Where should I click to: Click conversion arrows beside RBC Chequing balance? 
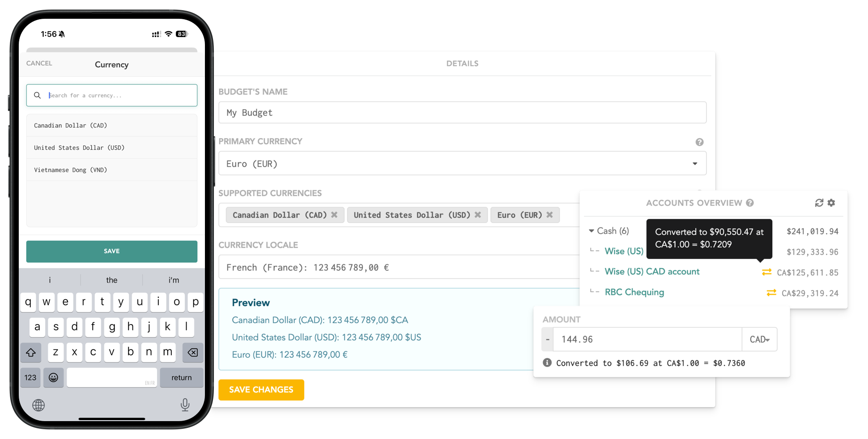coord(771,293)
